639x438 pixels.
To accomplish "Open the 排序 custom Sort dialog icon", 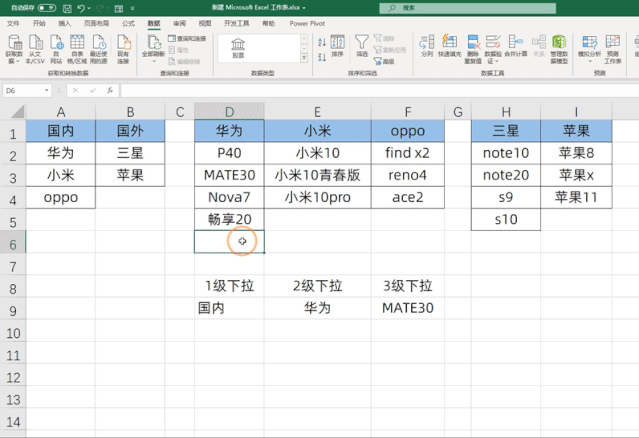I will pyautogui.click(x=337, y=46).
